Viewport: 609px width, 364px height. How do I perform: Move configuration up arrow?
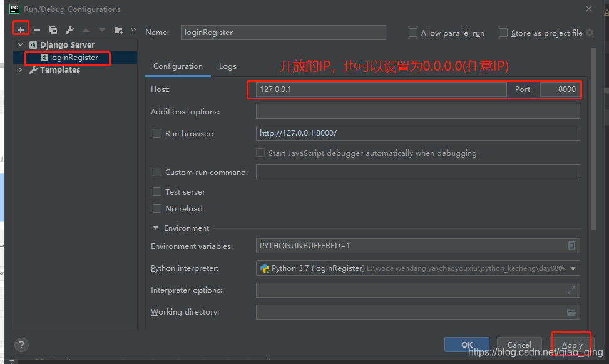[86, 30]
